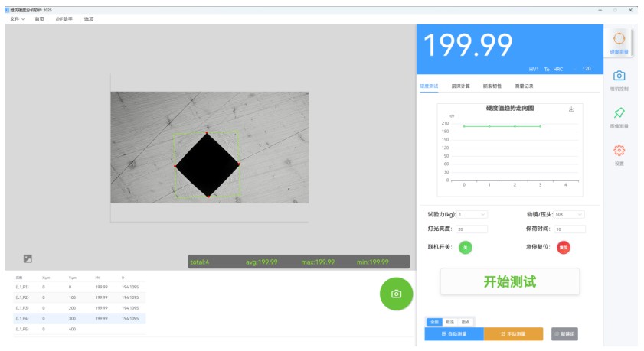Screen dimensions: 644x351
Task: Expand the 文件 menu
Action: (18, 19)
